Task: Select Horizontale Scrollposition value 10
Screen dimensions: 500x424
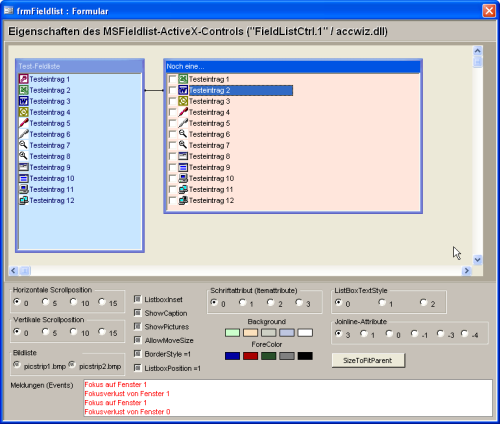Action: click(74, 302)
